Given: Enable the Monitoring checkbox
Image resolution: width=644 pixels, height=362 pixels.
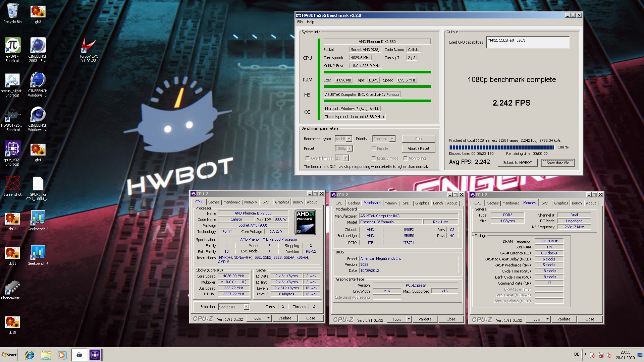Looking at the screenshot, I should pos(406,158).
